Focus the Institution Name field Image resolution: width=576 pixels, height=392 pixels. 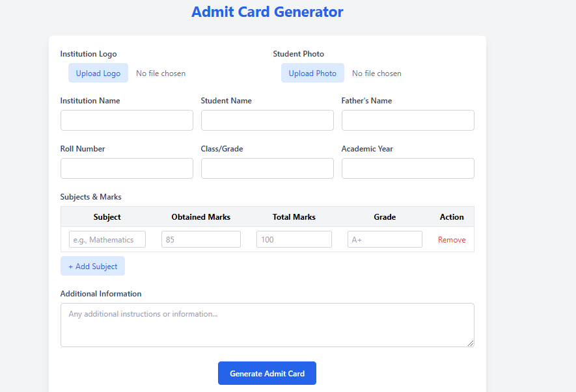(127, 120)
